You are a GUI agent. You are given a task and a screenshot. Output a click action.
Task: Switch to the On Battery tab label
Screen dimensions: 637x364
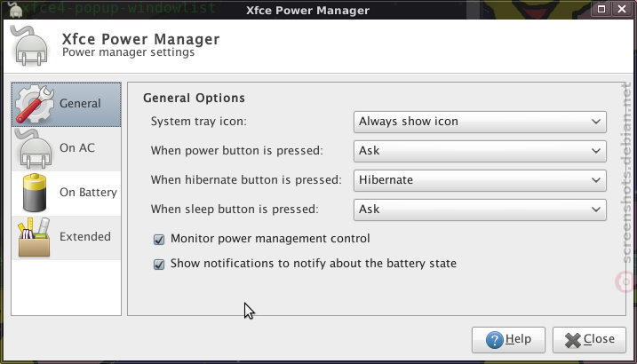(x=88, y=193)
